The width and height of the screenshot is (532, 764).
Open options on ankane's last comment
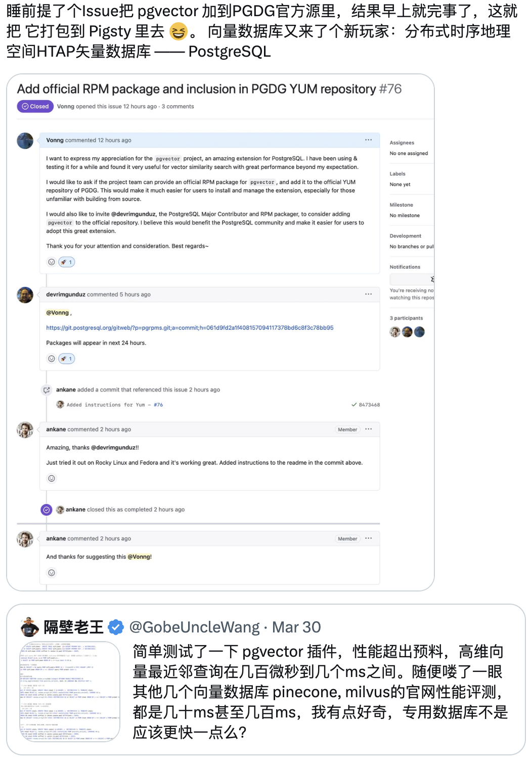pos(369,538)
